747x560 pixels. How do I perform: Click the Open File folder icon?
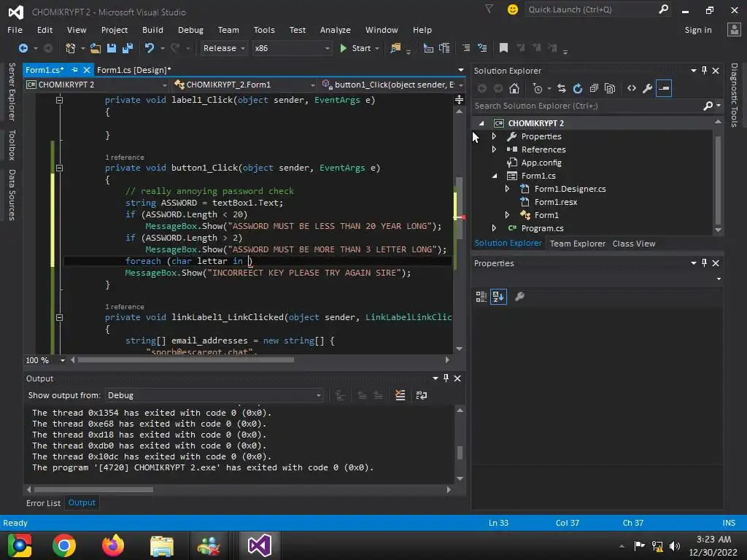96,48
